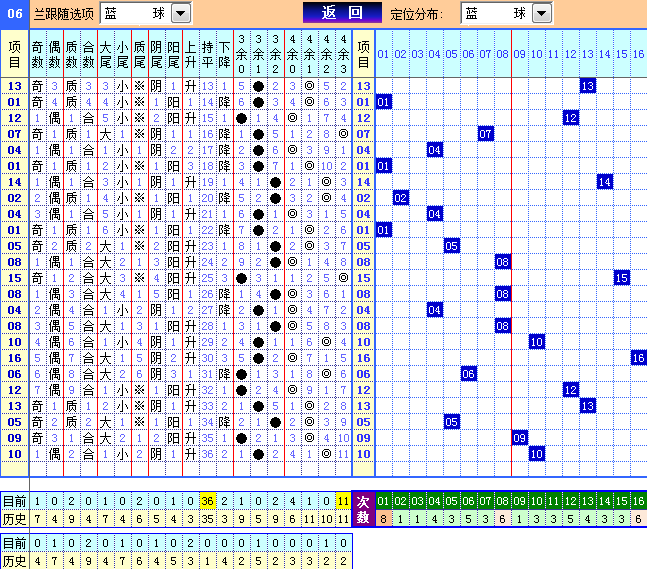Click the 03 column header in the distribution grid
This screenshot has width=647, height=569.
tap(417, 54)
